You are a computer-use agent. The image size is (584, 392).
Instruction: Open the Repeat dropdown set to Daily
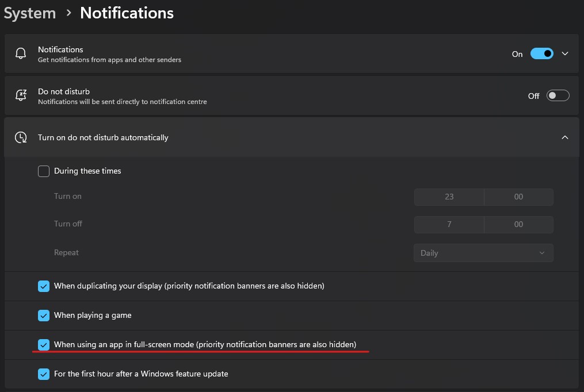pyautogui.click(x=483, y=253)
